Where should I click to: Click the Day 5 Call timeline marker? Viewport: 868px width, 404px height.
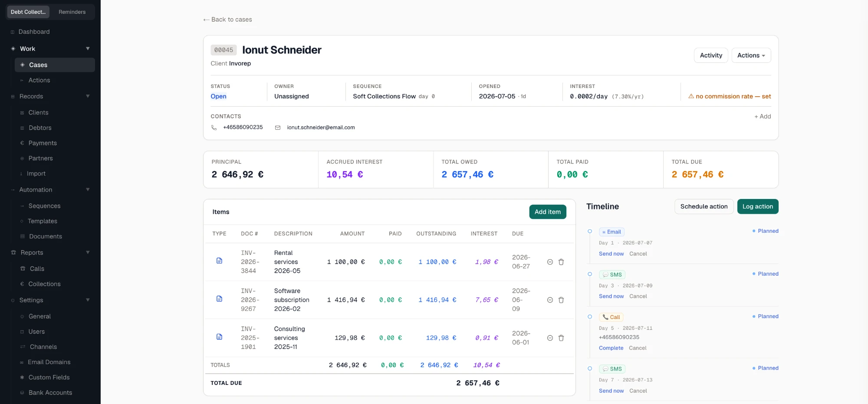click(590, 317)
